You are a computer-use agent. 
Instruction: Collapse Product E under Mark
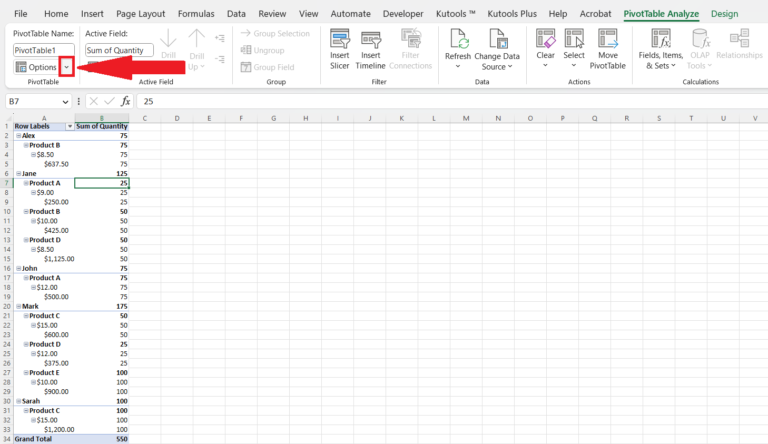pos(26,373)
